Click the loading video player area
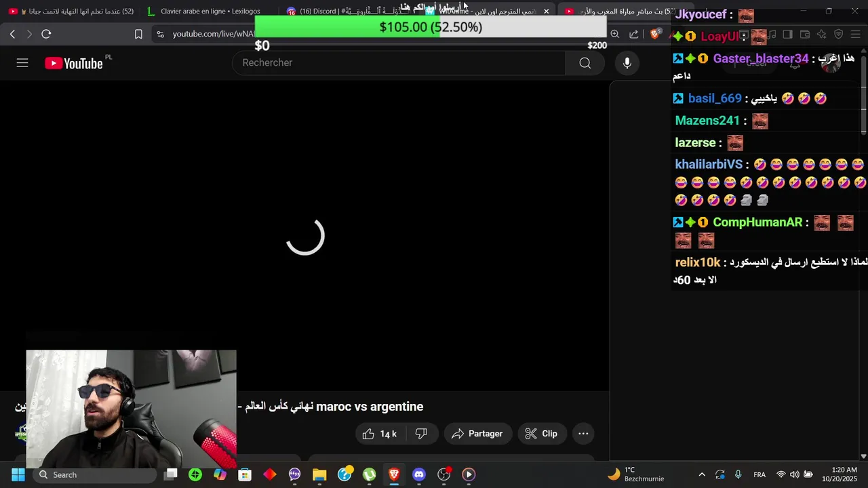Image resolution: width=868 pixels, height=488 pixels. coord(304,236)
